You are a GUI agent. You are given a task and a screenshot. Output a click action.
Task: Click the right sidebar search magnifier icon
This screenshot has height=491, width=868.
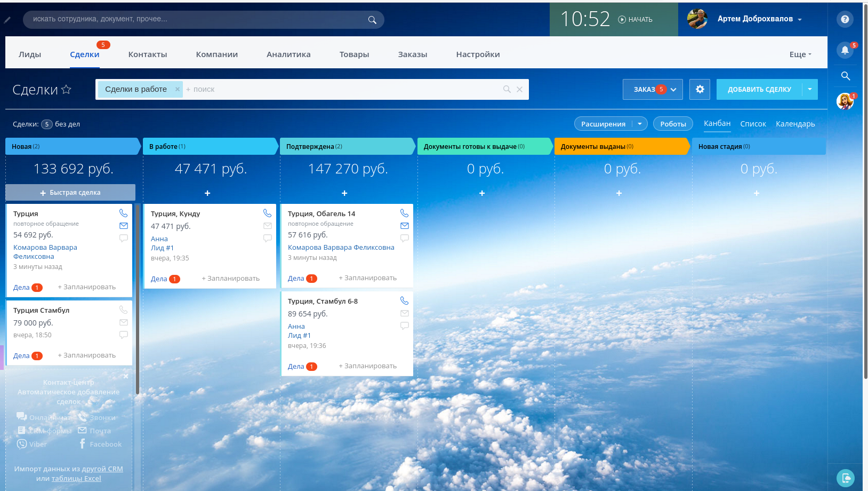(846, 76)
